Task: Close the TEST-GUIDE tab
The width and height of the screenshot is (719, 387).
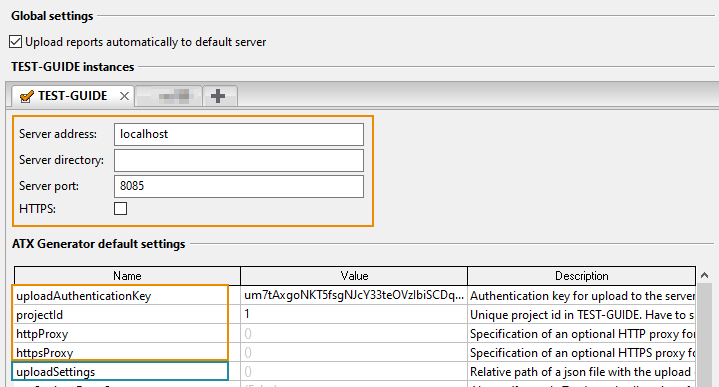Action: 124,96
